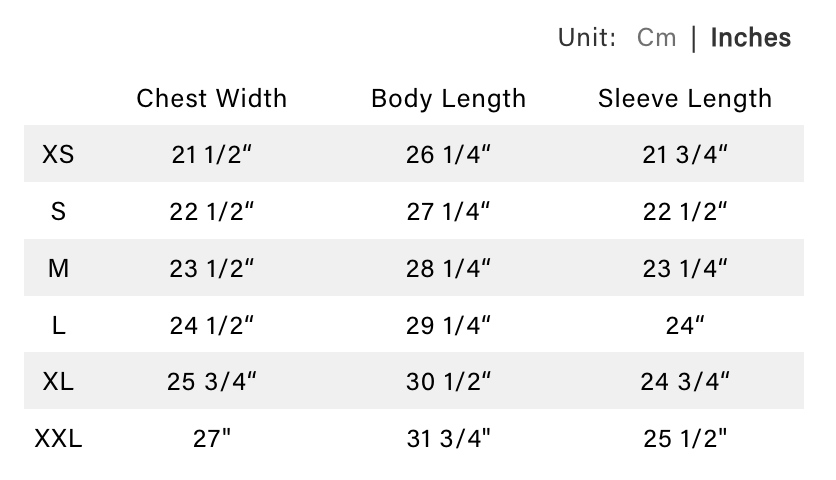
Task: Select the L size row label
Action: pos(58,324)
